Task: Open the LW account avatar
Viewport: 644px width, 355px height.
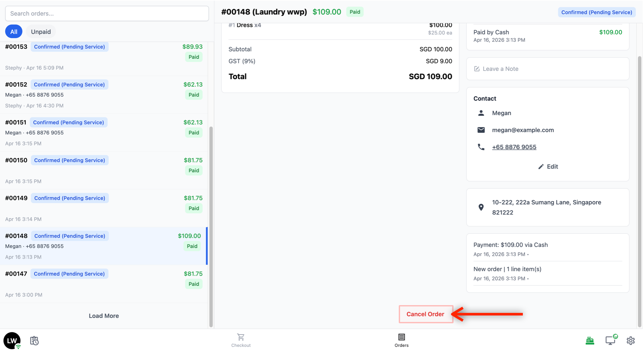Action: click(x=12, y=340)
